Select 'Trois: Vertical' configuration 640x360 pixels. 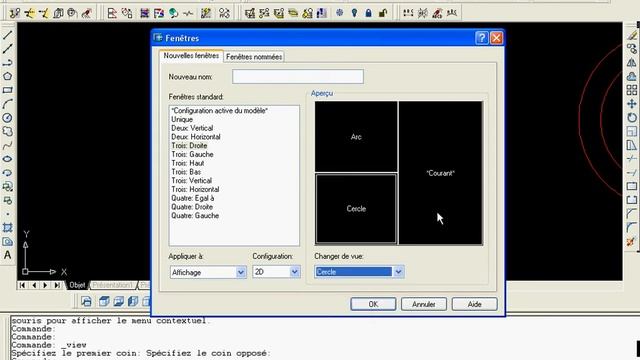point(192,180)
